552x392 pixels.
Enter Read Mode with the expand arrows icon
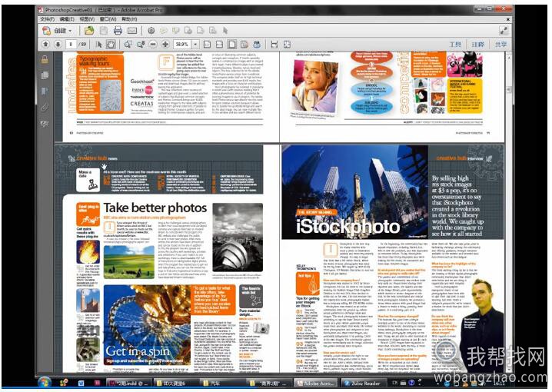pyautogui.click(x=504, y=31)
